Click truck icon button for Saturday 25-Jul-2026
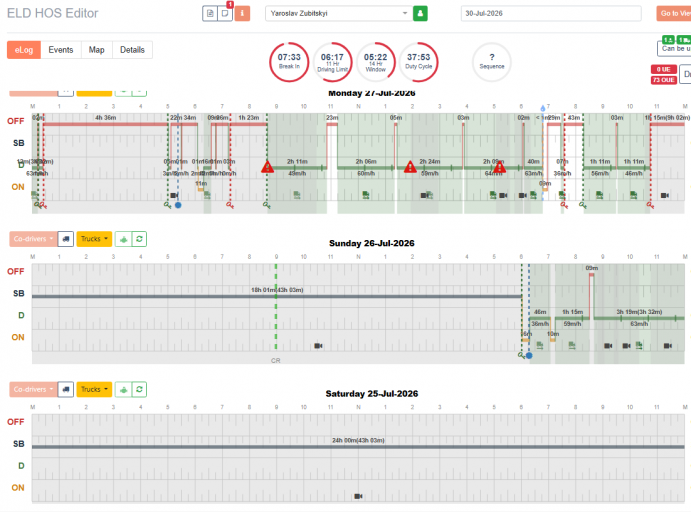Screen dimensions: 691x512 coord(66,389)
